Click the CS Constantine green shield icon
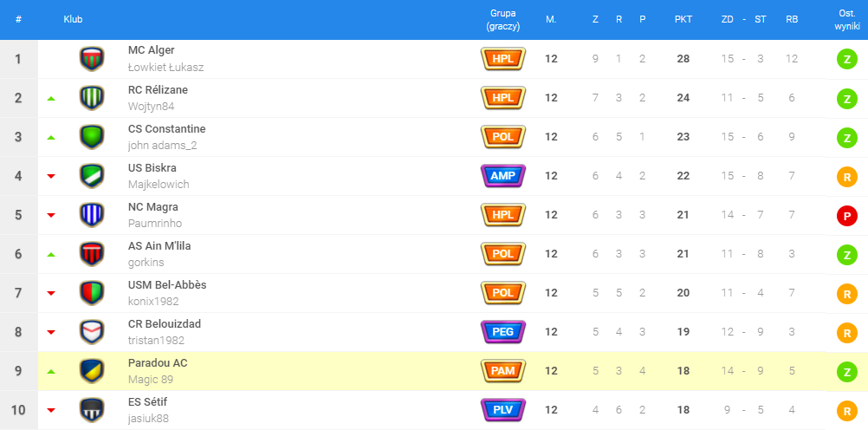This screenshot has height=430, width=868. [x=91, y=137]
